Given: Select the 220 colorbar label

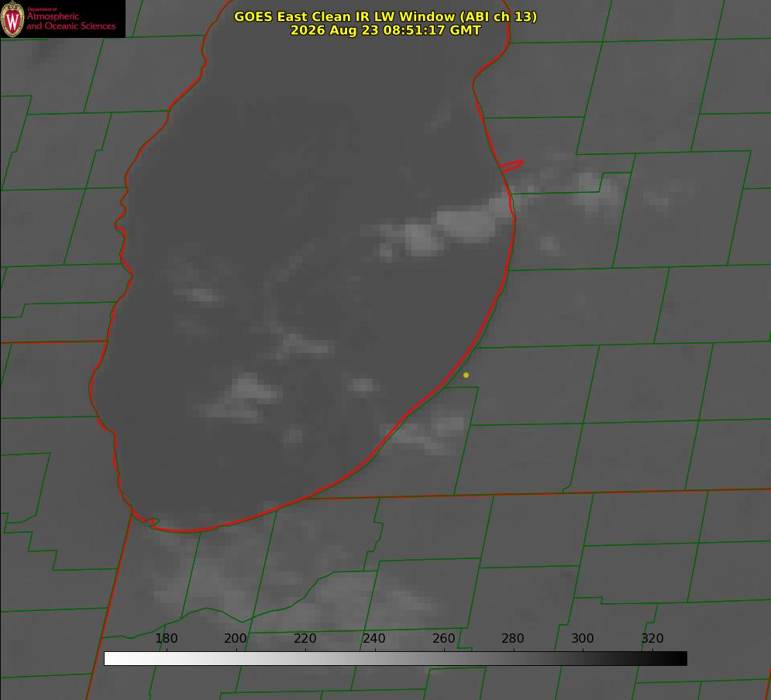Looking at the screenshot, I should (x=305, y=638).
